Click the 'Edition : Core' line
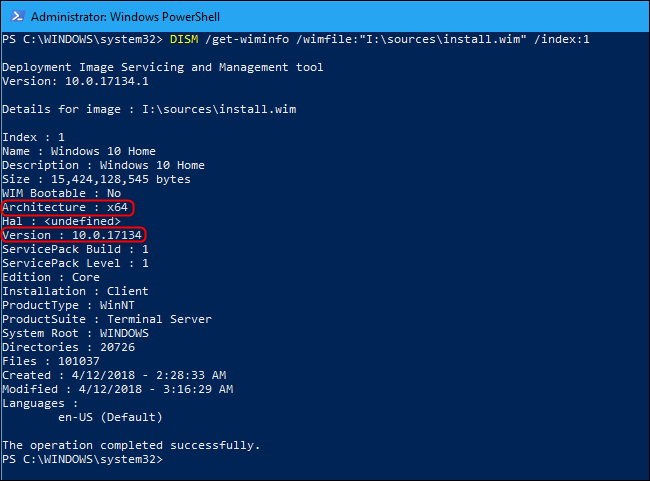 click(x=51, y=277)
